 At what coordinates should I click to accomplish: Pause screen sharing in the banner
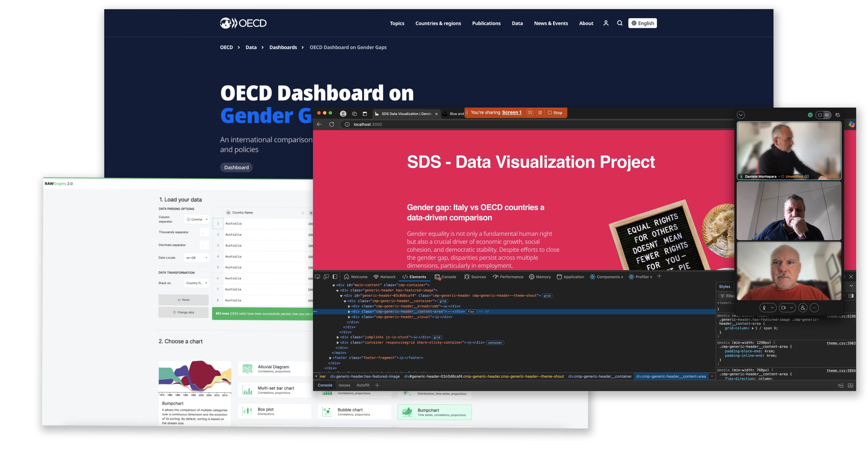click(540, 113)
